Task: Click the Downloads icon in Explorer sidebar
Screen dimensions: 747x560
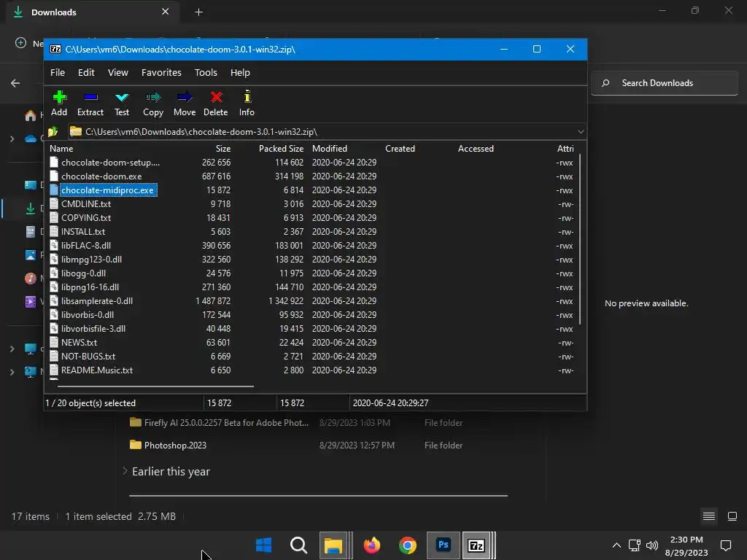Action: [x=31, y=209]
